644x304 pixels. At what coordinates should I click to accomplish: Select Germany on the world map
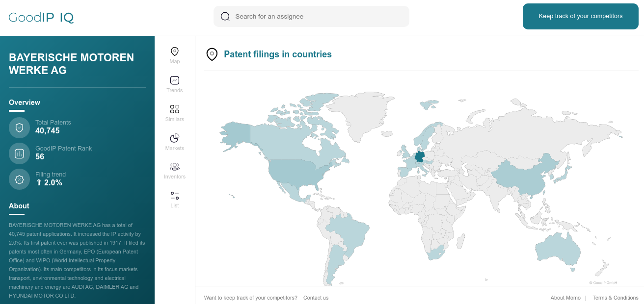click(420, 156)
